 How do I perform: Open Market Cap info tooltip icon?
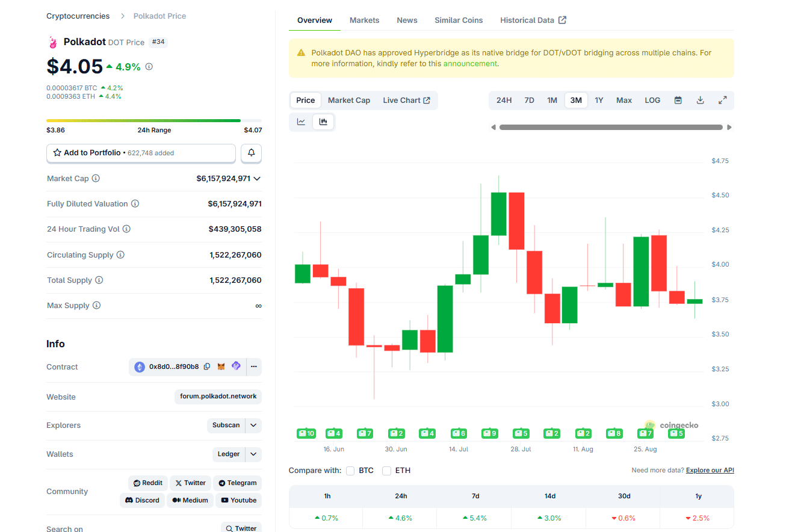(96, 179)
